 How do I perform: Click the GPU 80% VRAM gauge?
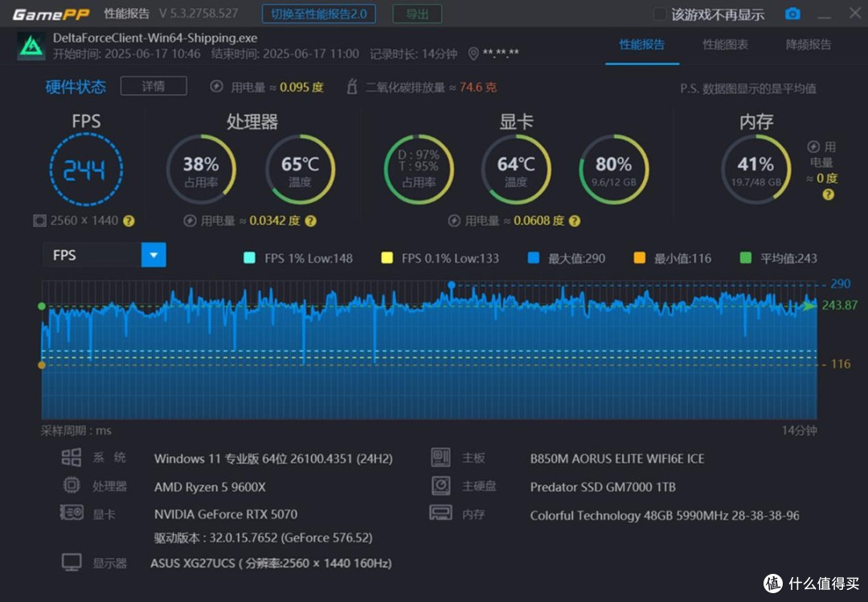[x=613, y=170]
